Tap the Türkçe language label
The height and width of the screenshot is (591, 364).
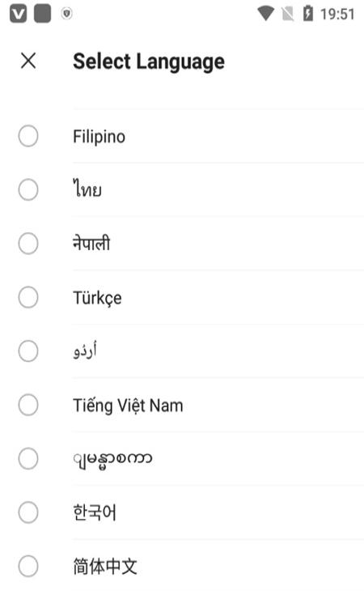97,298
